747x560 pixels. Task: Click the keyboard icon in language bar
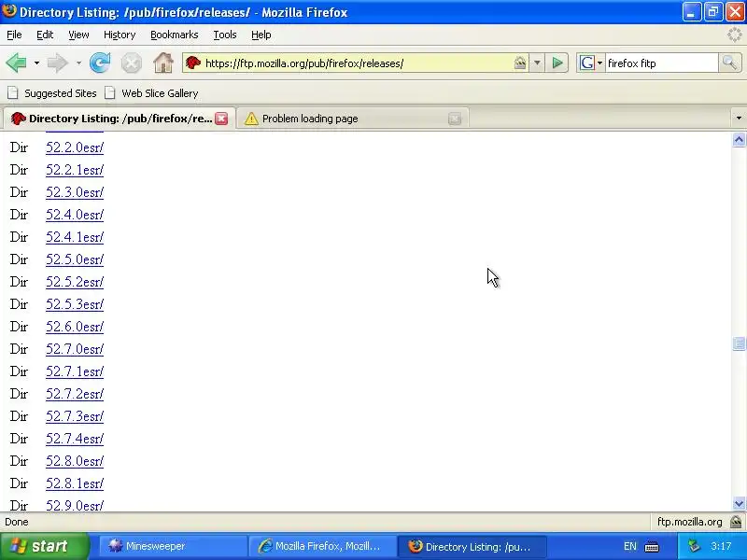[x=652, y=546]
